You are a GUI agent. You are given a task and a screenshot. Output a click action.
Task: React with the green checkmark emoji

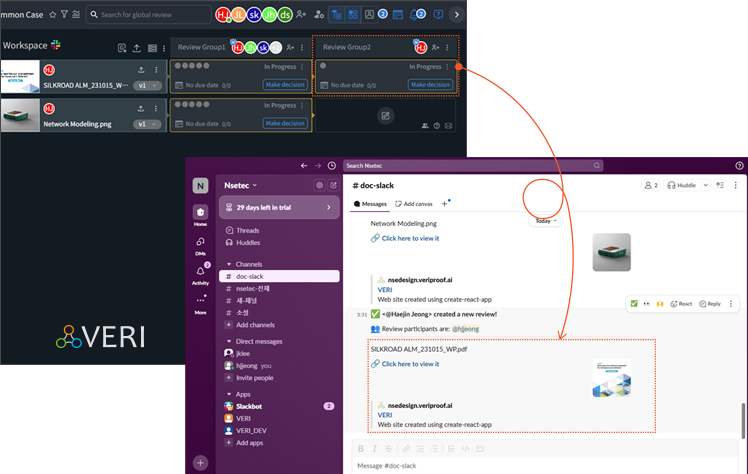[x=635, y=303]
